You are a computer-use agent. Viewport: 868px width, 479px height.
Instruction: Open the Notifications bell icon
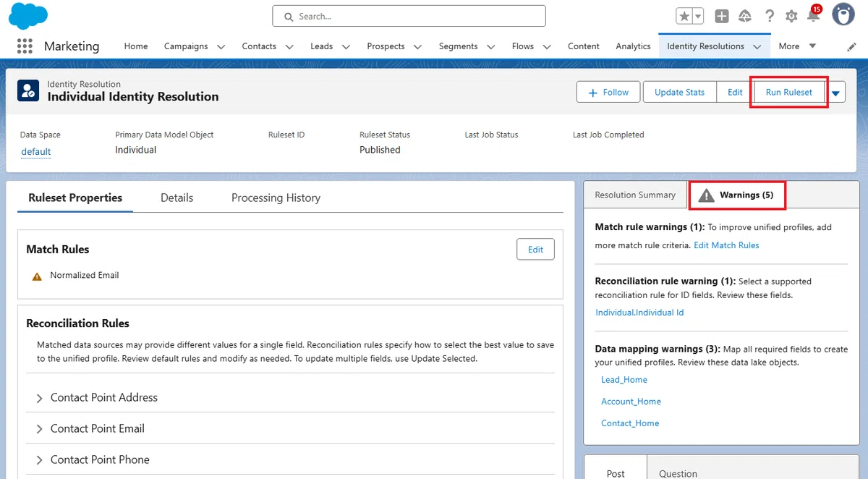[814, 16]
